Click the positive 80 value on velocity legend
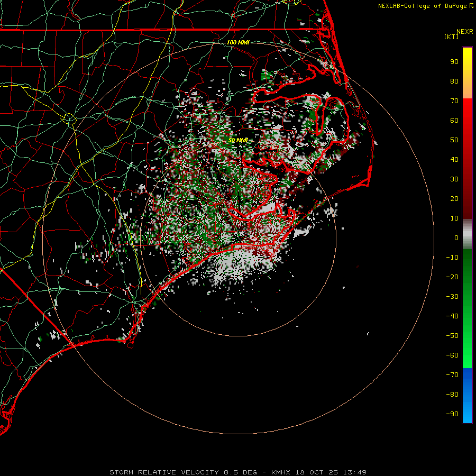Screen dimensions: 476x476 454,81
